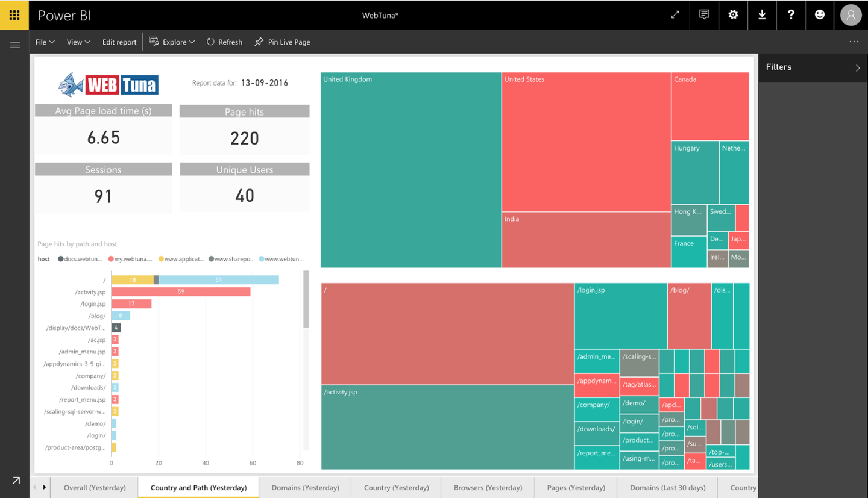Click www.sharepo... legend entry
Image resolution: width=868 pixels, height=498 pixels.
pos(231,259)
